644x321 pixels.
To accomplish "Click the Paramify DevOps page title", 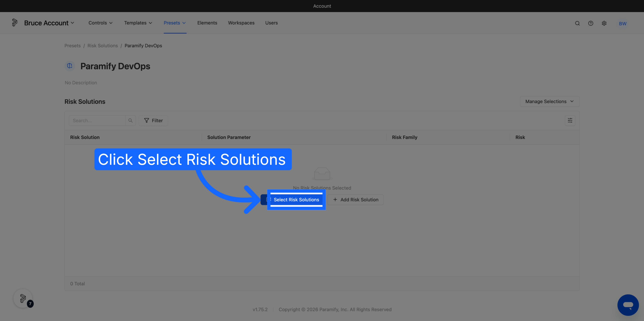I will pos(115,66).
